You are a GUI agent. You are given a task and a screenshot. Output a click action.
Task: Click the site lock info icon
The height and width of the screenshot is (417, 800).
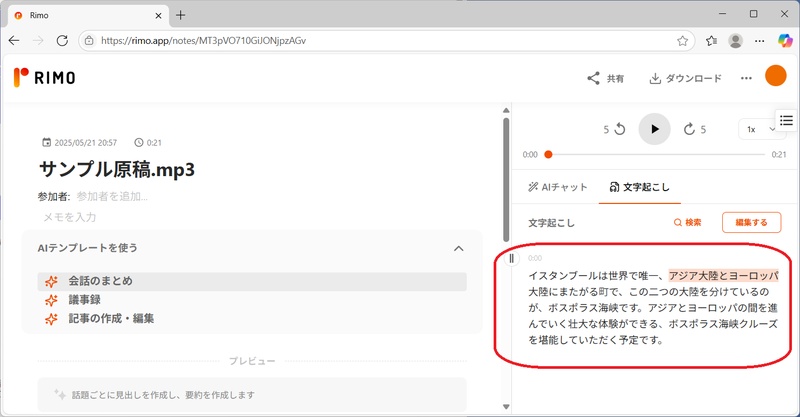point(89,41)
